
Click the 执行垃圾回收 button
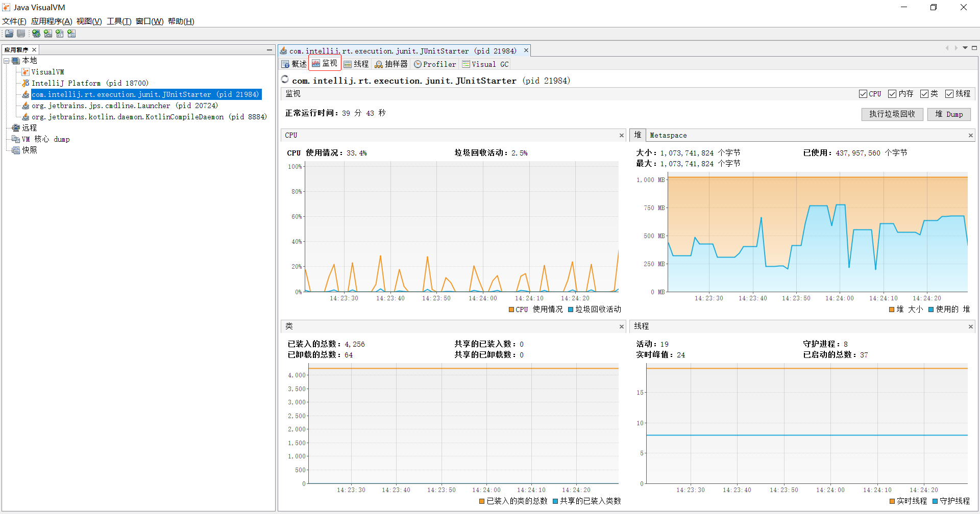tap(892, 114)
